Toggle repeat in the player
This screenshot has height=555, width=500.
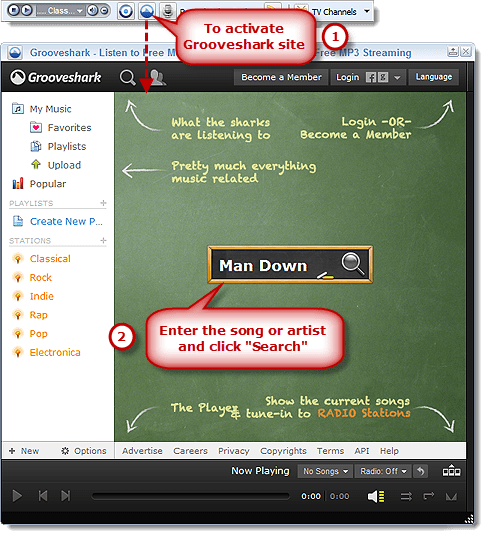pos(429,496)
